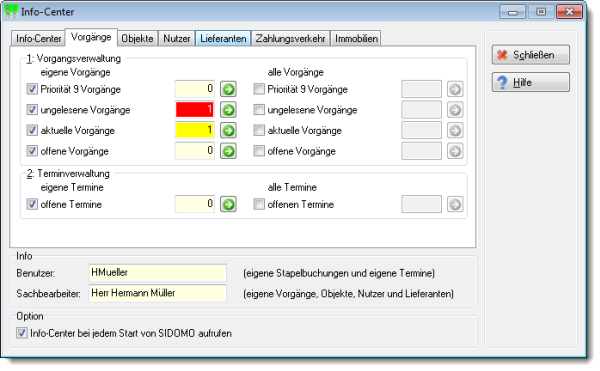Click gray arrow for alle Priorität 9 Vorgänge

click(x=455, y=89)
